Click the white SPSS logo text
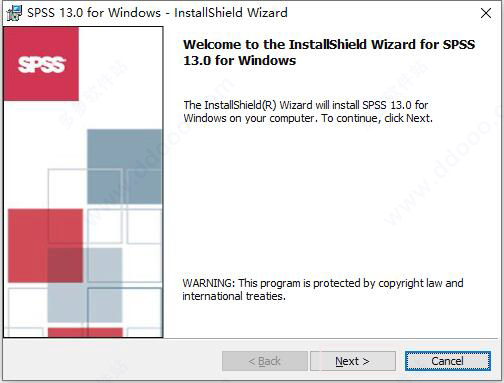 pyautogui.click(x=42, y=64)
